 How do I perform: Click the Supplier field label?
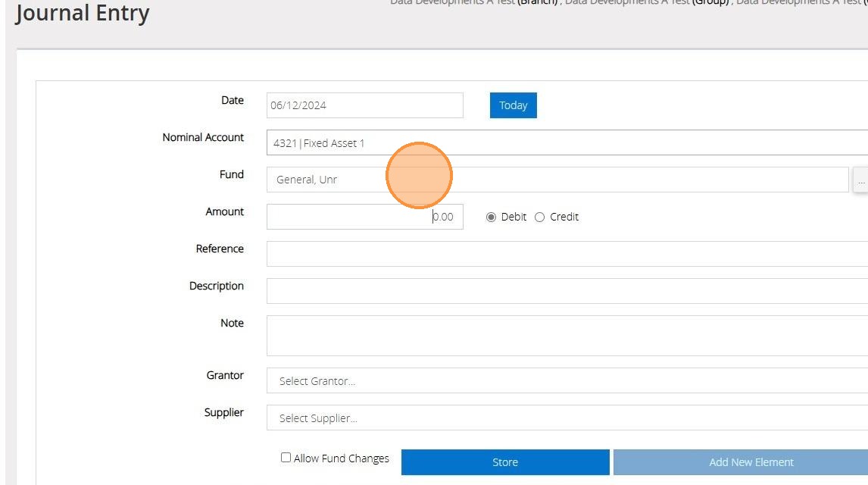pos(223,412)
